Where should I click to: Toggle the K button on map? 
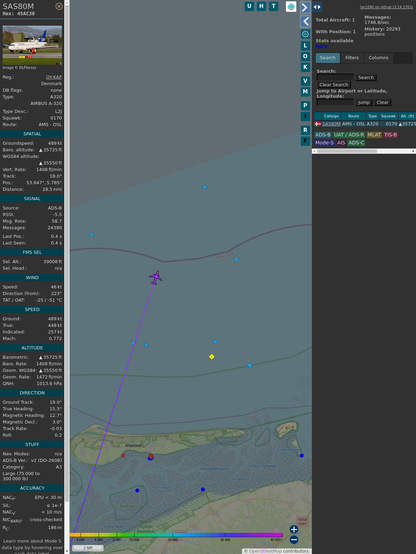click(x=305, y=67)
